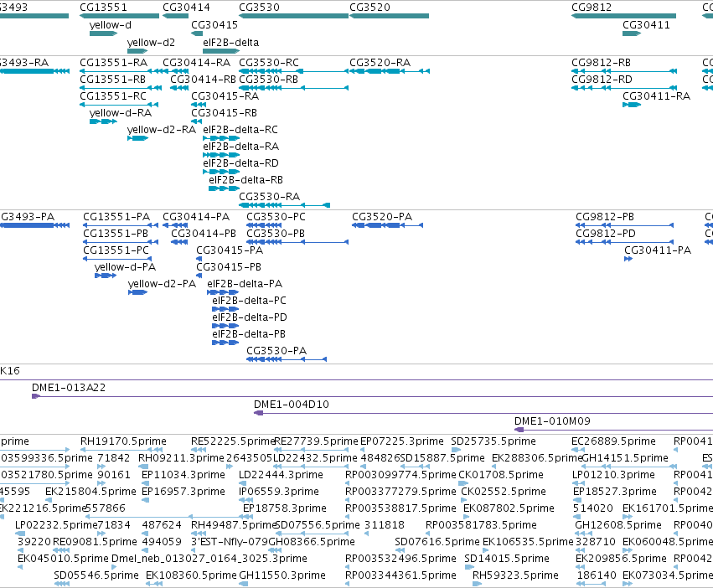Open the SD05546.5prime EST label

tap(96, 575)
